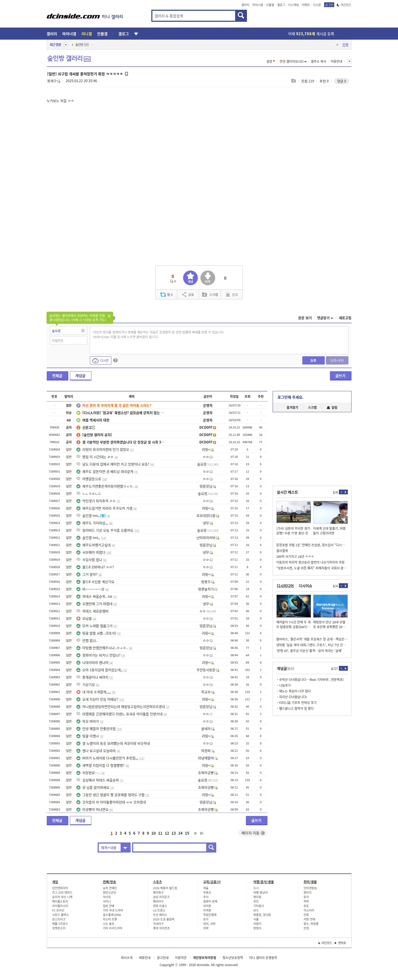The image size is (398, 980).
Task: Click the 즐겨찾기 link in login box
Action: [x=292, y=407]
